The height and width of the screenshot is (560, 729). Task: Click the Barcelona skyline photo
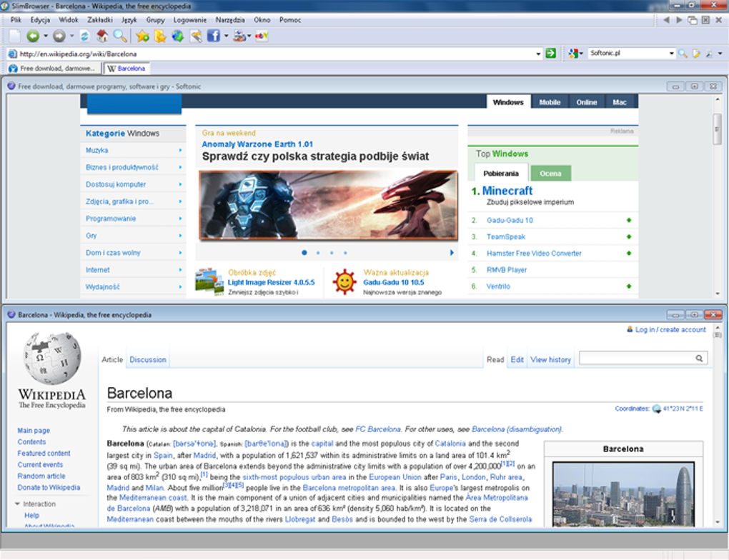[x=623, y=494]
